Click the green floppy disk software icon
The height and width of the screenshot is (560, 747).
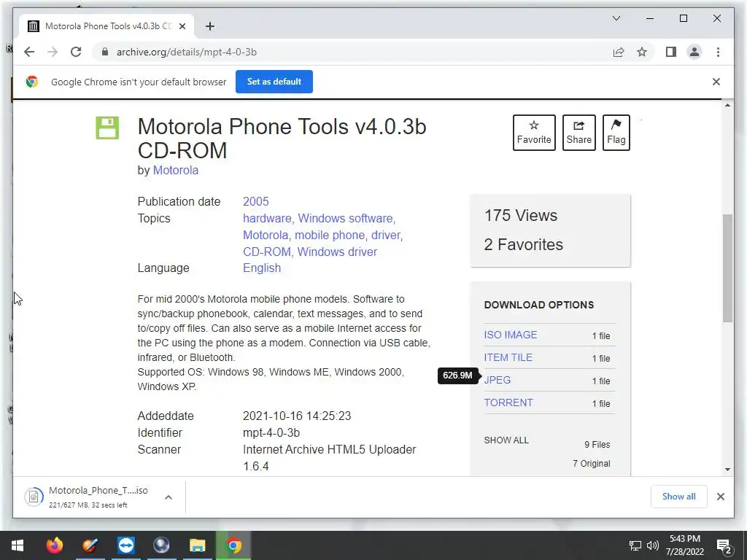click(x=107, y=128)
